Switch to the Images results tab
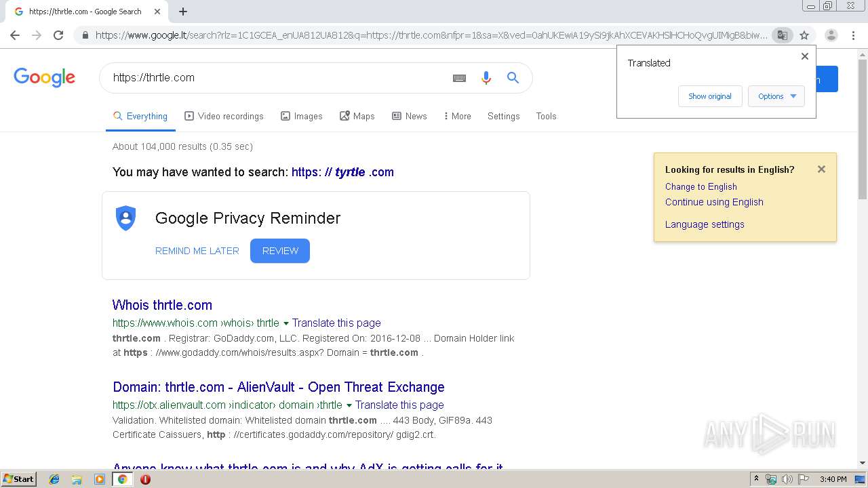This screenshot has width=868, height=488. (x=302, y=116)
